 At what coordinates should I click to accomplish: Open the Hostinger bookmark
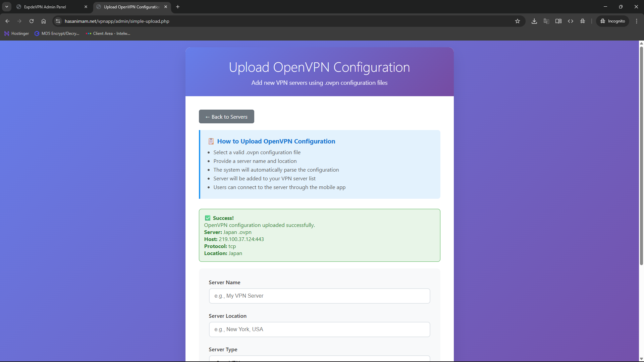(x=16, y=34)
